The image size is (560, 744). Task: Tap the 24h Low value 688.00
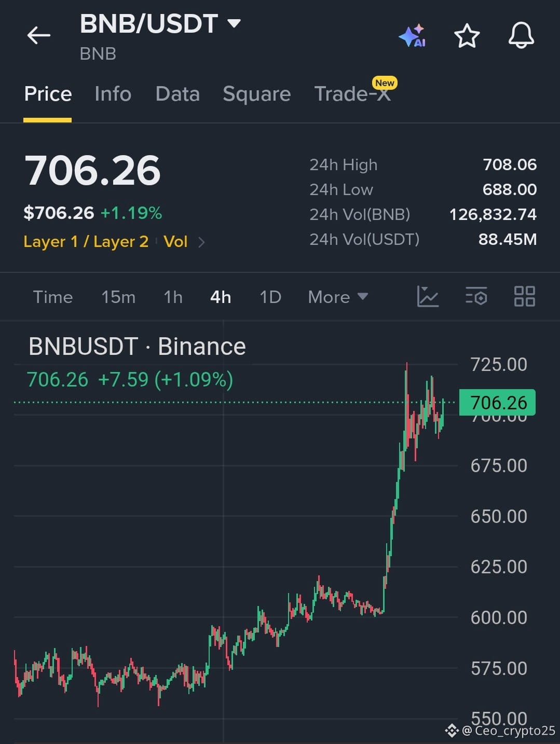[x=510, y=190]
